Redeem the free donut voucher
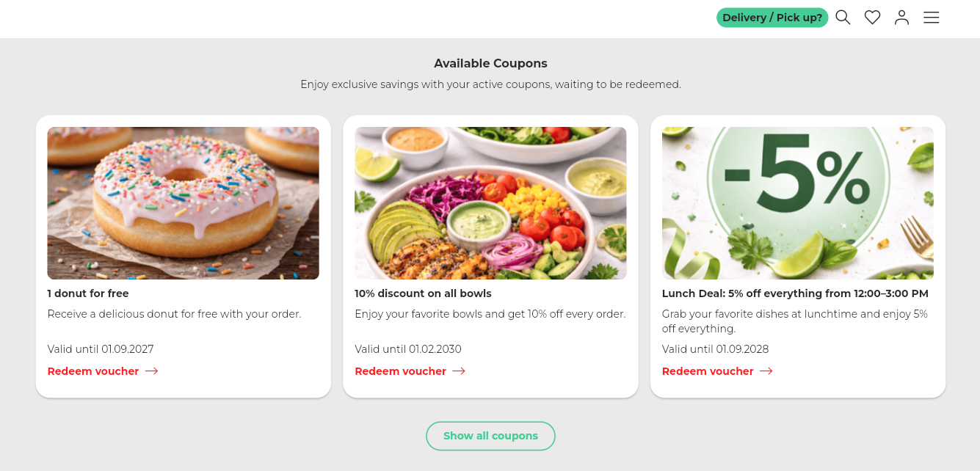Screen dimensions: 980x471 [x=93, y=371]
